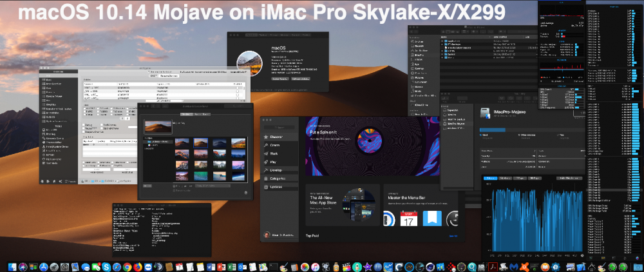
Task: Choose the green wave wallpaper thumbnail
Action: 201,176
